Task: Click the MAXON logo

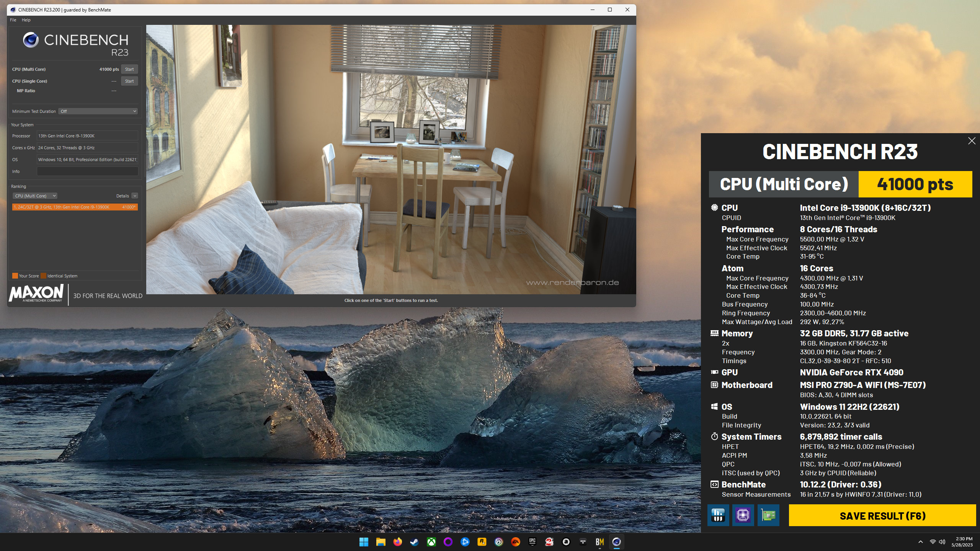Action: (36, 293)
